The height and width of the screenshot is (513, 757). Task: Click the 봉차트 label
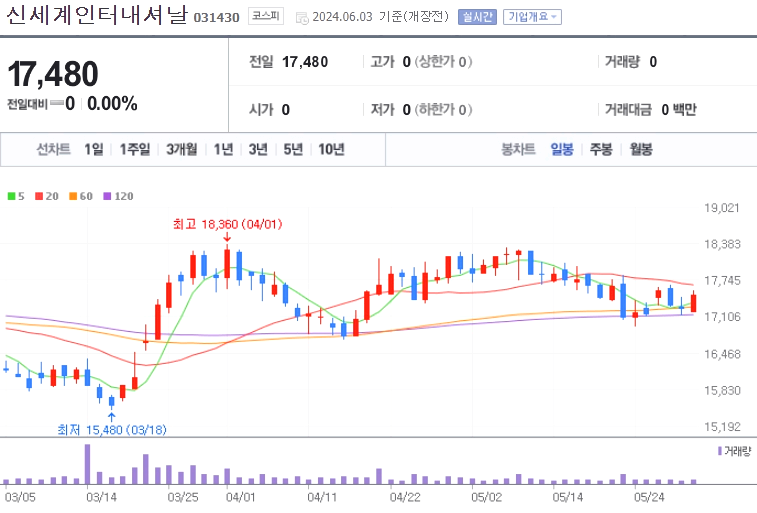click(518, 150)
